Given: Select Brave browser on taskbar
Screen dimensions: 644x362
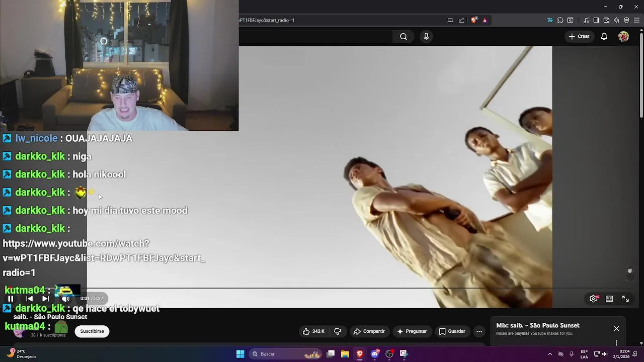Looking at the screenshot, I should [360, 354].
